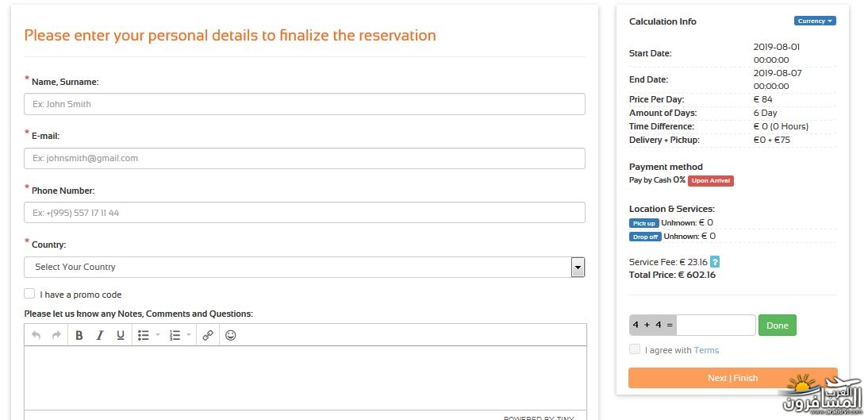Viewport: 868px width, 420px height.
Task: Click the Next | Finish button
Action: 733,378
